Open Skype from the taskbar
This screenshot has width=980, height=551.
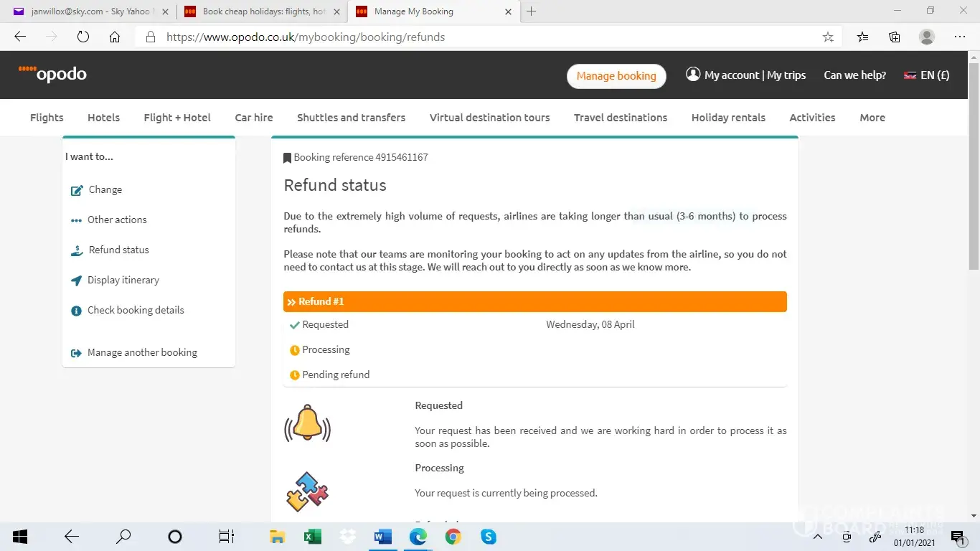coord(489,537)
